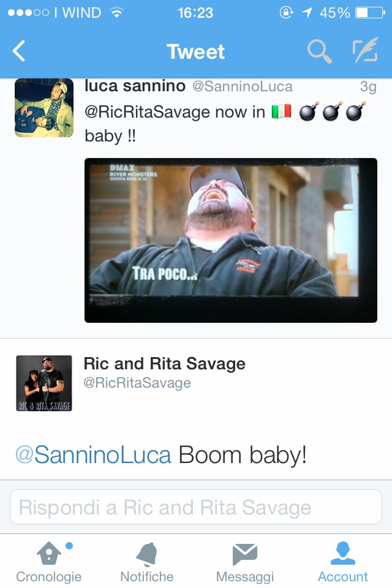Tap the 3g timestamp on tweet
The width and height of the screenshot is (392, 588).
pos(368,86)
